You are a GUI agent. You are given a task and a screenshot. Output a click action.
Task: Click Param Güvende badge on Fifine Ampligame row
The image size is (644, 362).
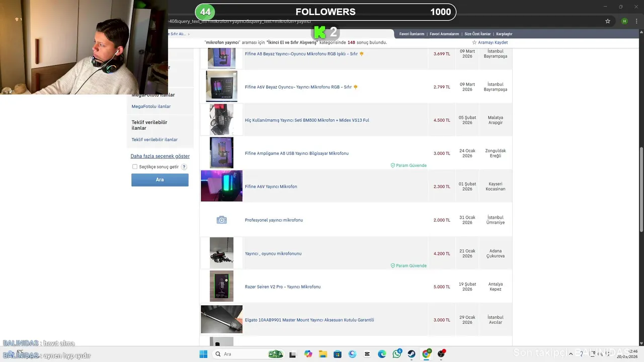coord(409,165)
